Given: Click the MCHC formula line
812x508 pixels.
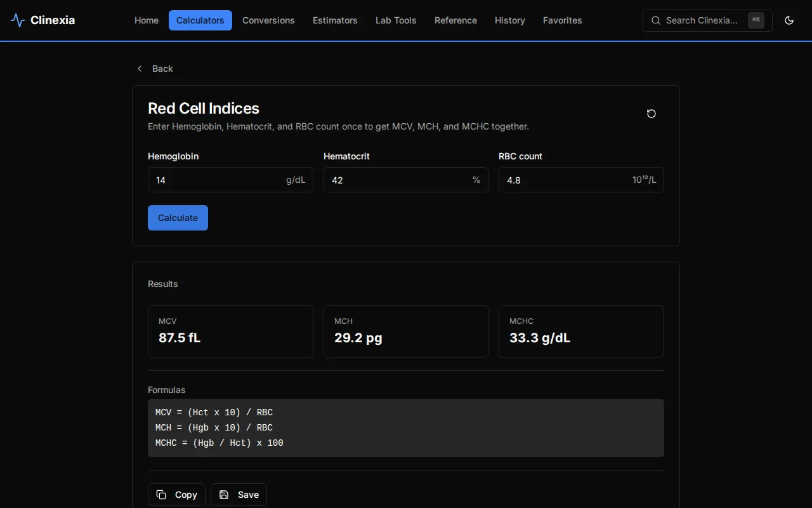Looking at the screenshot, I should (219, 443).
